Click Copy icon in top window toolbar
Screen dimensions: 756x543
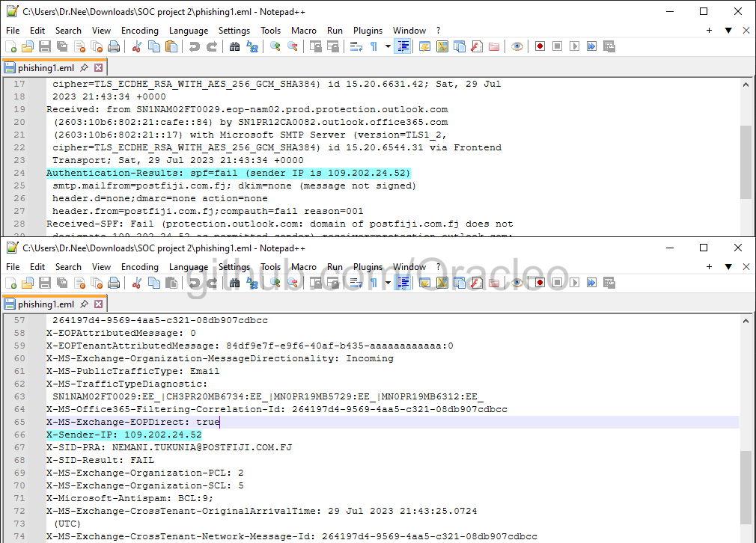point(154,46)
